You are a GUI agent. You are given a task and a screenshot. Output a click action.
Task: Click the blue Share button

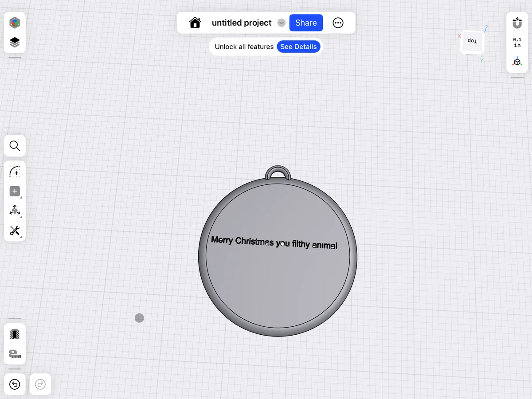pos(306,23)
